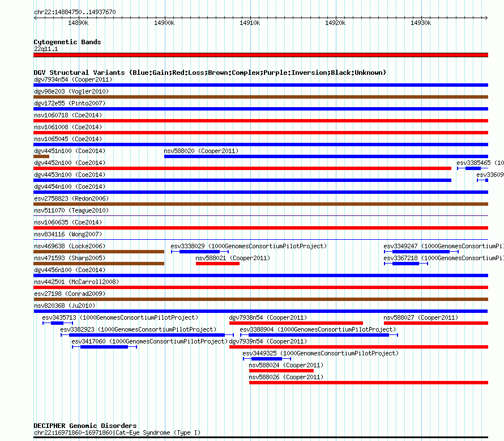Open dgv7938n54 (Cooper2011) label
The image size is (504, 441).
268,317
